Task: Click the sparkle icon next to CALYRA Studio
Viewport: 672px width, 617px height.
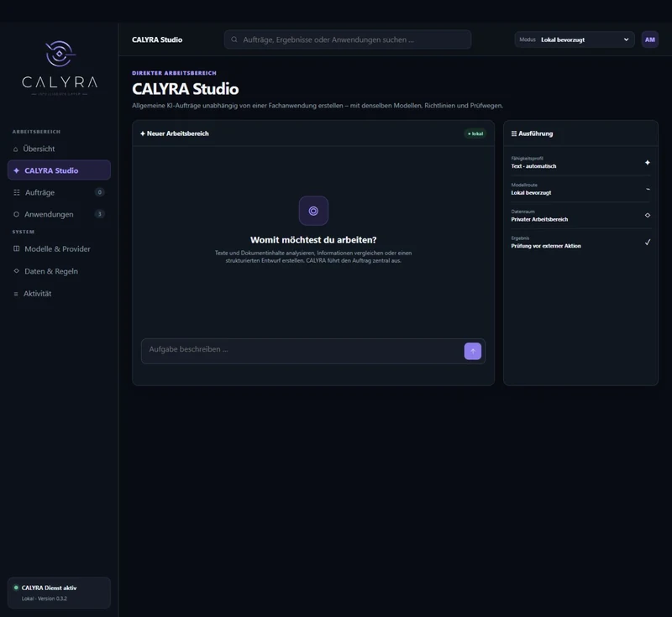Action: tap(16, 170)
